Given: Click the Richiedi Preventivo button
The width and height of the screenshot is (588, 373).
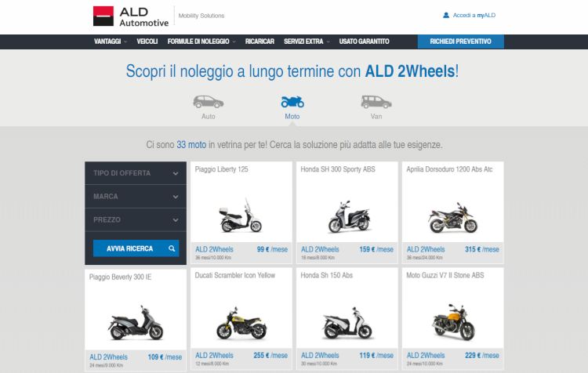Looking at the screenshot, I should click(460, 42).
